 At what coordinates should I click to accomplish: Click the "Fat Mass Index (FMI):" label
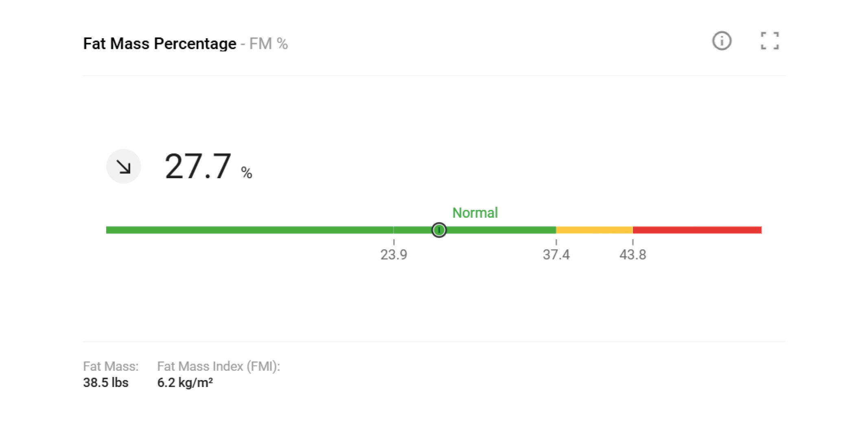click(x=218, y=366)
